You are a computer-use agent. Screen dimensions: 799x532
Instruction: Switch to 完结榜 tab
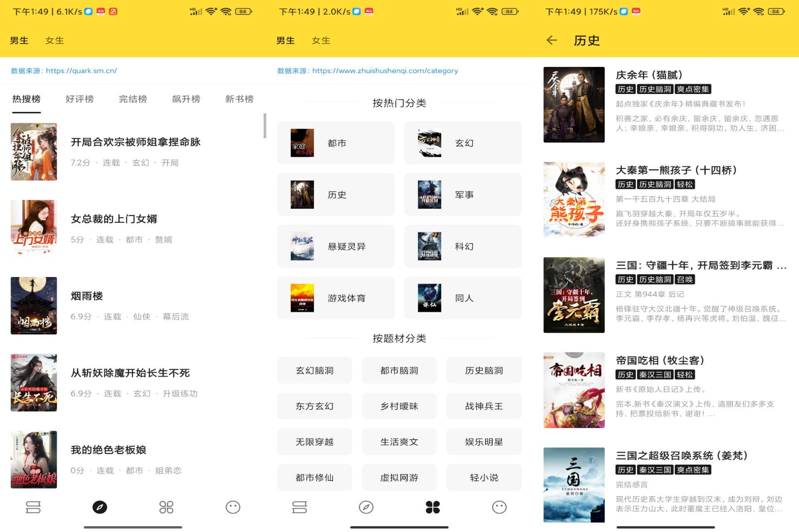[x=133, y=99]
